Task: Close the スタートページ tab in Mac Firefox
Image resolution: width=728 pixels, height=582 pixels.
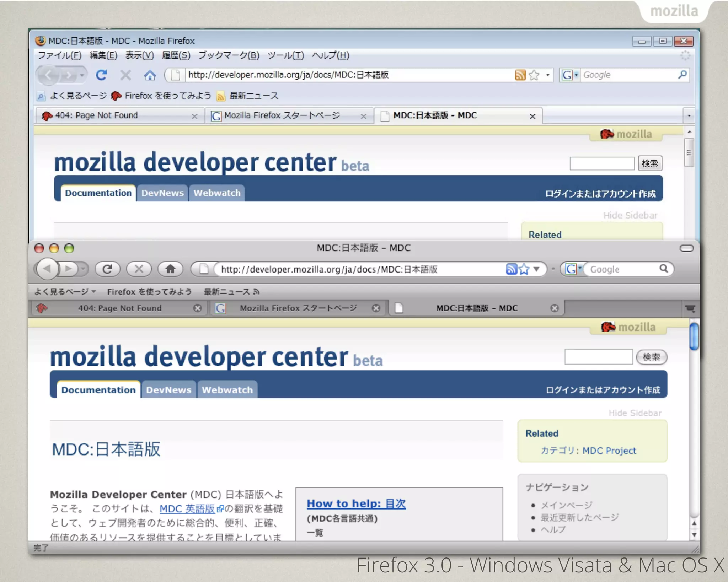Action: pyautogui.click(x=376, y=308)
